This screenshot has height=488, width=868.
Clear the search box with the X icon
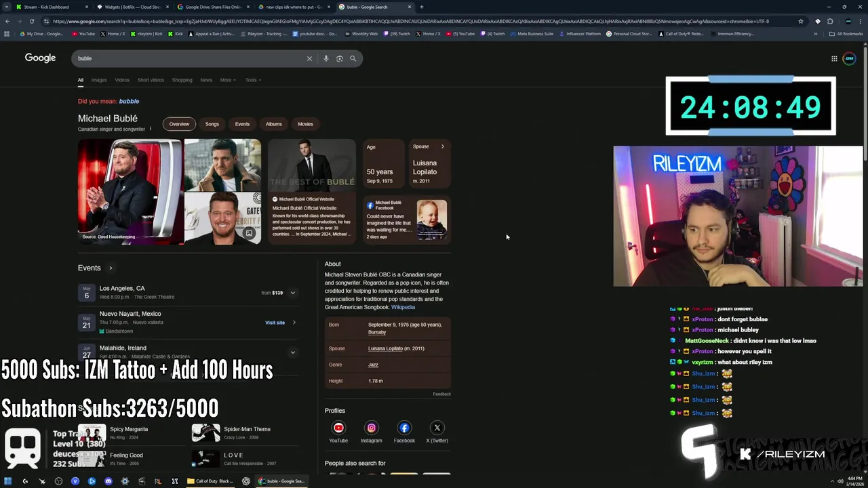coord(309,58)
